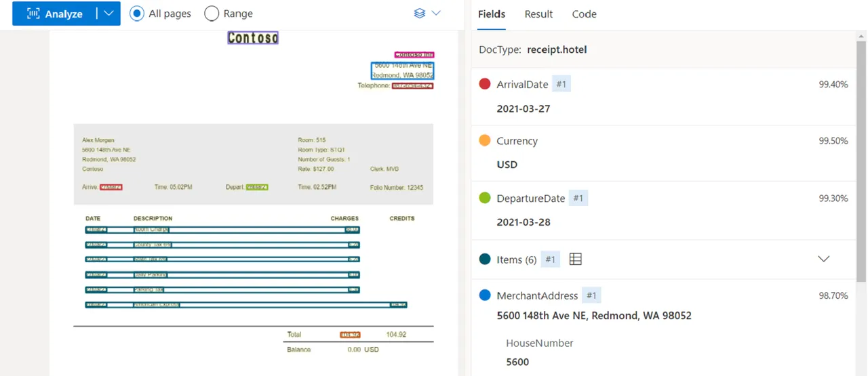
Task: Click the HouseNumber subfield label
Action: [x=540, y=343]
